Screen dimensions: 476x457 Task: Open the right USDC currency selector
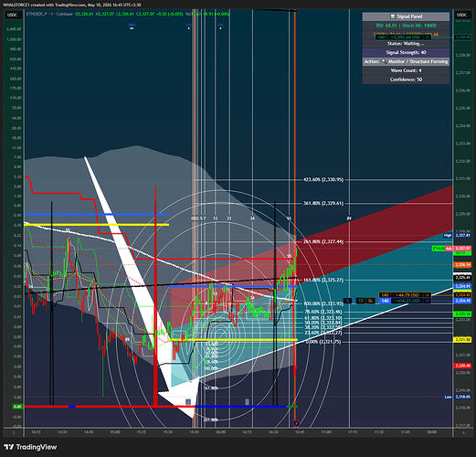click(462, 15)
